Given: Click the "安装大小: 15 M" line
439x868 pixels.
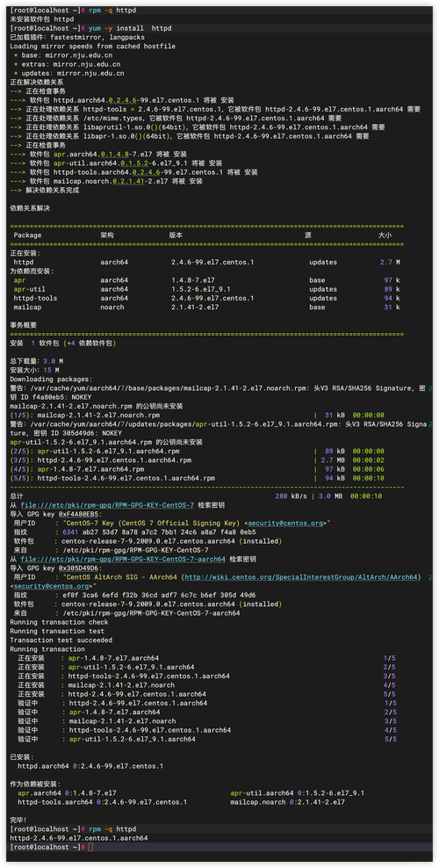Looking at the screenshot, I should click(35, 370).
